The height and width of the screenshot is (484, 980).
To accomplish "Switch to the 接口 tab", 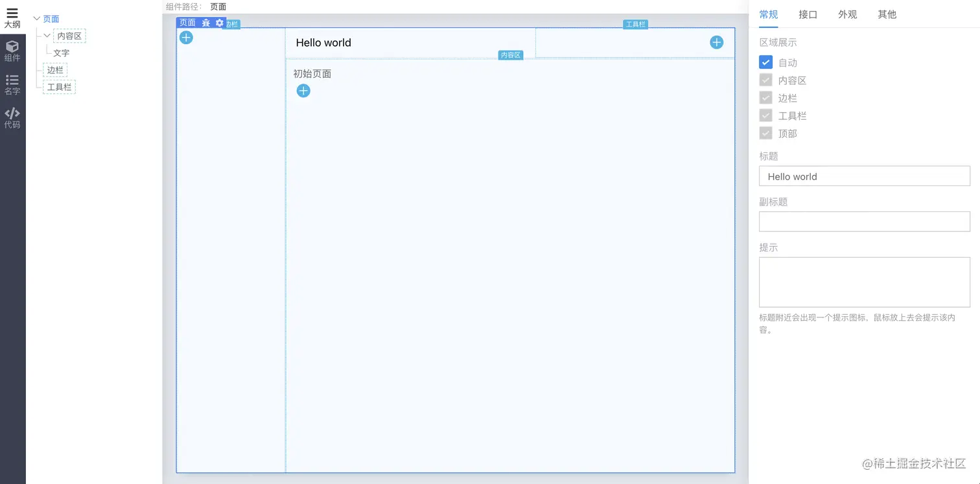I will [x=808, y=14].
